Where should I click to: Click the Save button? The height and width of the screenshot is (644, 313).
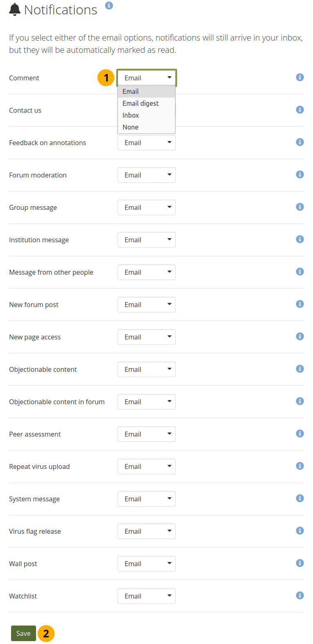[x=23, y=633]
